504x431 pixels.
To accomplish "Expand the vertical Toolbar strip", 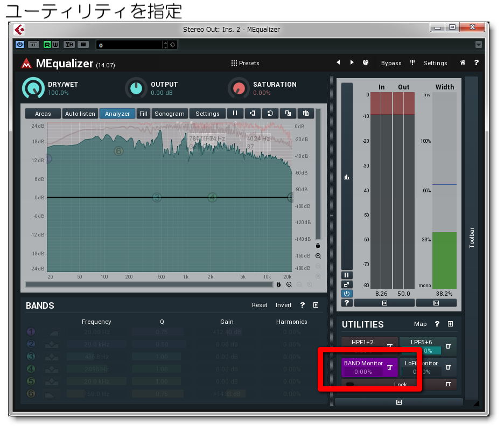I will (472, 238).
